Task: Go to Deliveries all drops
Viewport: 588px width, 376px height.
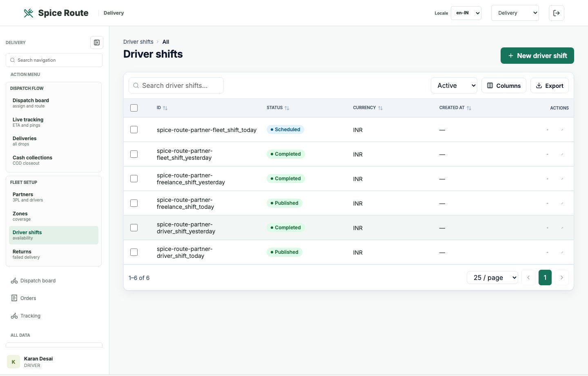Action: [53, 141]
